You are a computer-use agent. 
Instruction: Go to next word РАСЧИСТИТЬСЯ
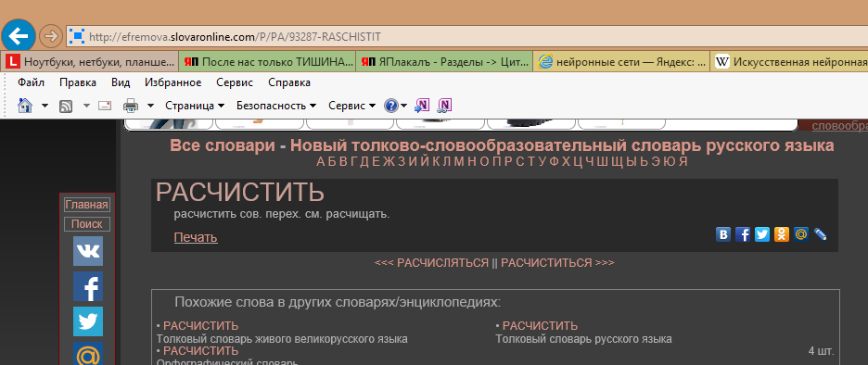pyautogui.click(x=546, y=263)
